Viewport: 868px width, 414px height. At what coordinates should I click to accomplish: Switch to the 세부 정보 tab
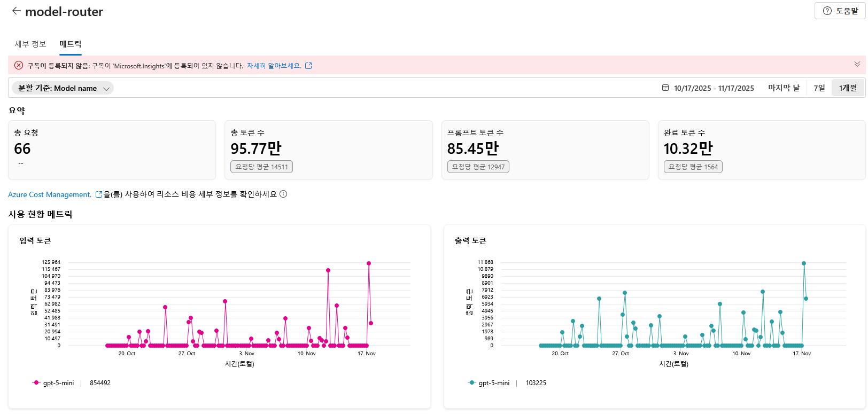pos(30,44)
